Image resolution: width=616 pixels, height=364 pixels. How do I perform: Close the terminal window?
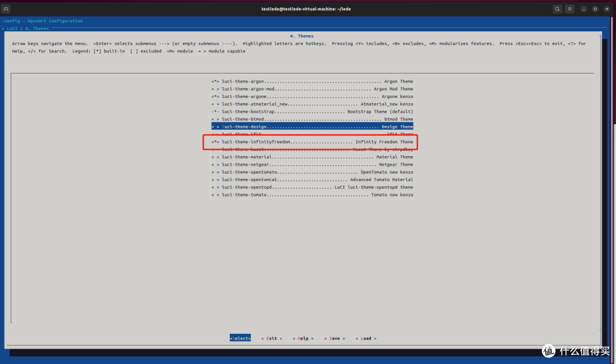tap(607, 9)
